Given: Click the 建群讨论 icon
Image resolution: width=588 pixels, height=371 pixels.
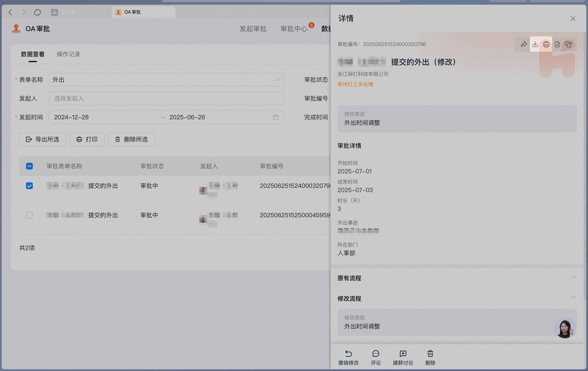Looking at the screenshot, I should 403,353.
